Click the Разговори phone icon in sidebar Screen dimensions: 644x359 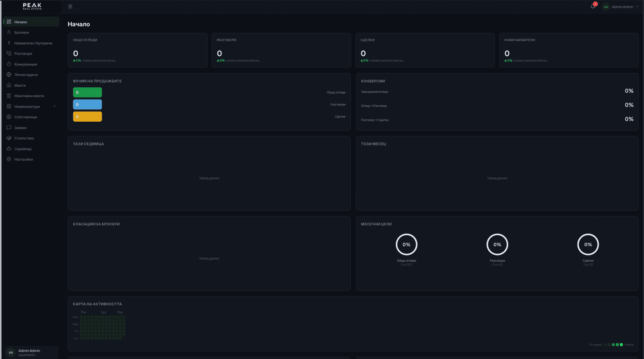[x=9, y=53]
